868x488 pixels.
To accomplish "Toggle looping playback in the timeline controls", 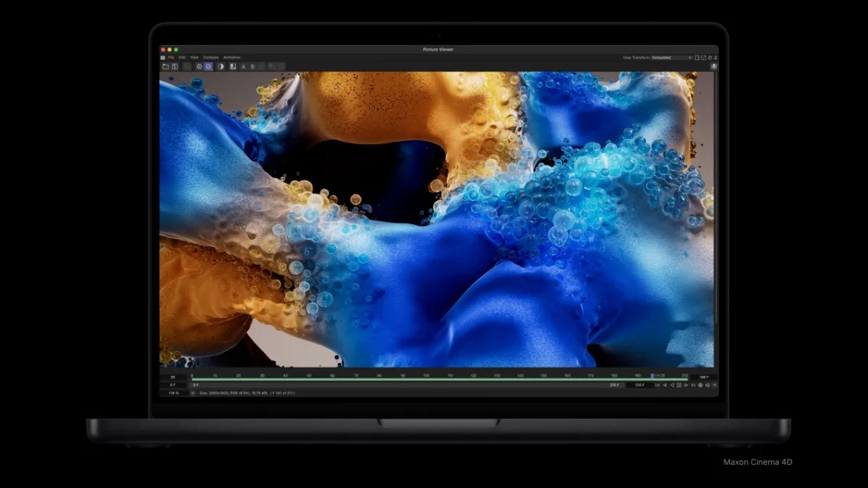I will [700, 385].
